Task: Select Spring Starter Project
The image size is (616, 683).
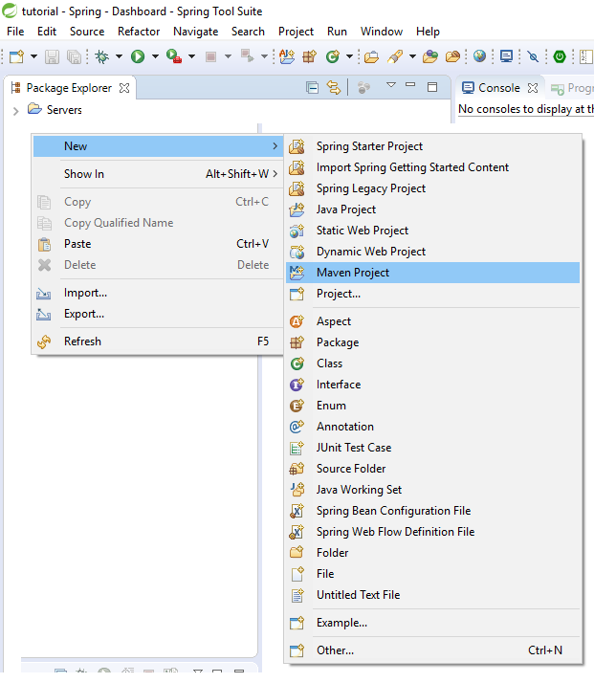Action: click(433, 146)
